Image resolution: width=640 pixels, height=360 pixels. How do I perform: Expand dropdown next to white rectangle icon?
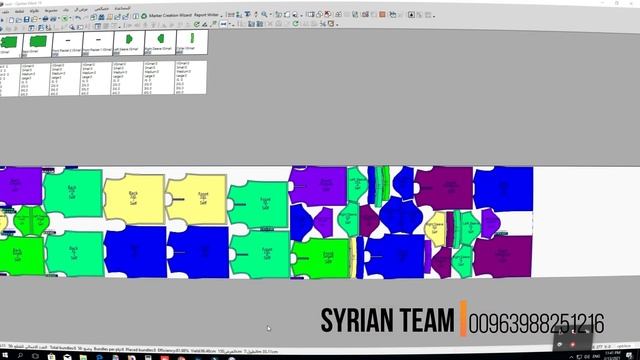point(230,24)
